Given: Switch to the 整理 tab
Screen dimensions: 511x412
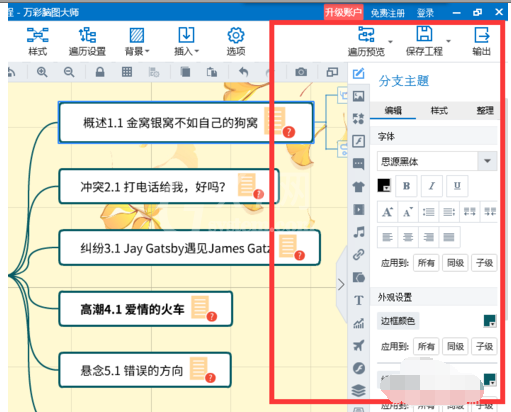Looking at the screenshot, I should click(485, 110).
